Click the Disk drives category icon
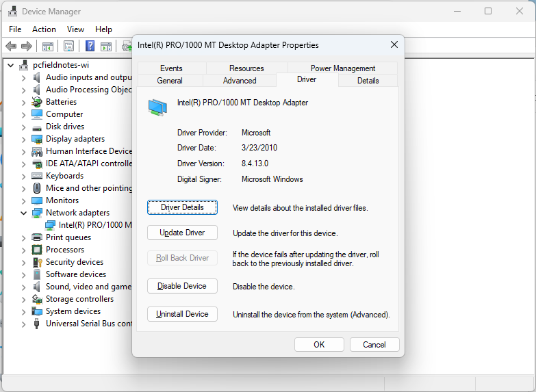 click(x=36, y=128)
